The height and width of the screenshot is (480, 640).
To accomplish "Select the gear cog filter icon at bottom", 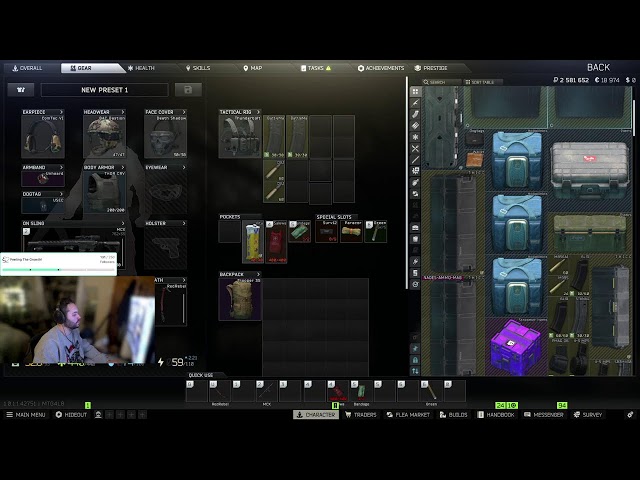I will [415, 284].
